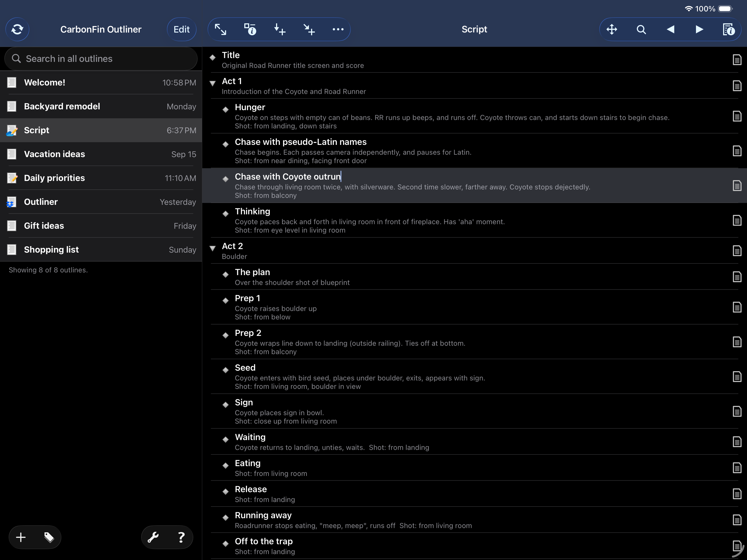The width and height of the screenshot is (747, 560).
Task: Open the outline info document icon
Action: tap(729, 29)
